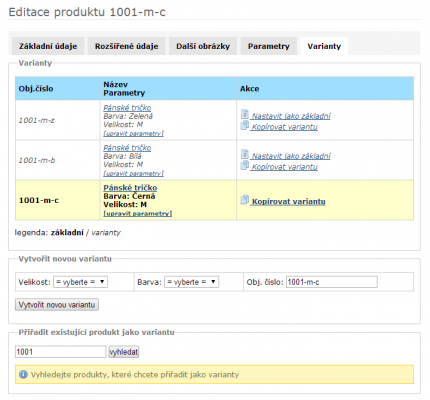
Task: Click copy variant icon in row 1001-m-z
Action: tap(245, 126)
